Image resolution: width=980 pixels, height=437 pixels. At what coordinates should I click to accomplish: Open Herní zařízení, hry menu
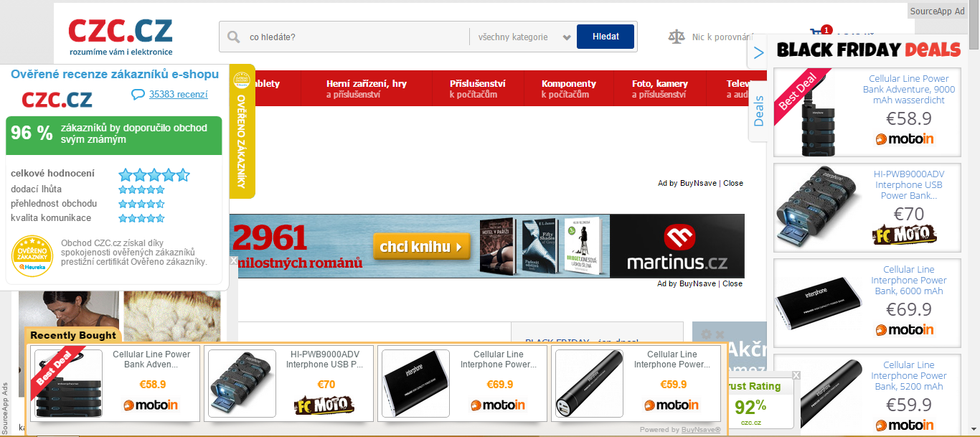[x=367, y=88]
